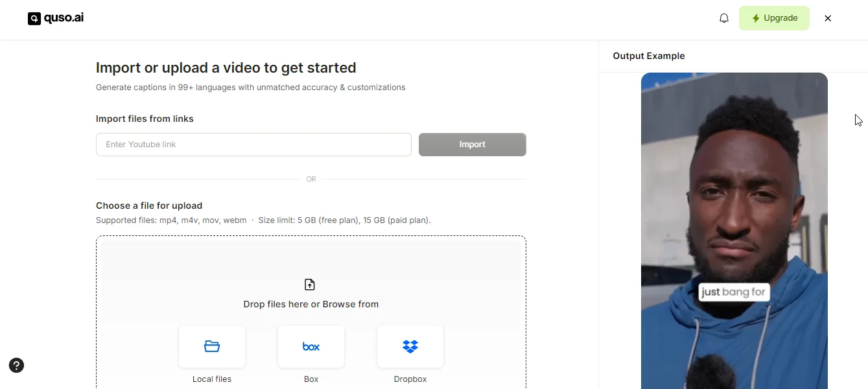Screen dimensions: 868x389
Task: Click the Output Example video preview
Action: click(x=734, y=231)
